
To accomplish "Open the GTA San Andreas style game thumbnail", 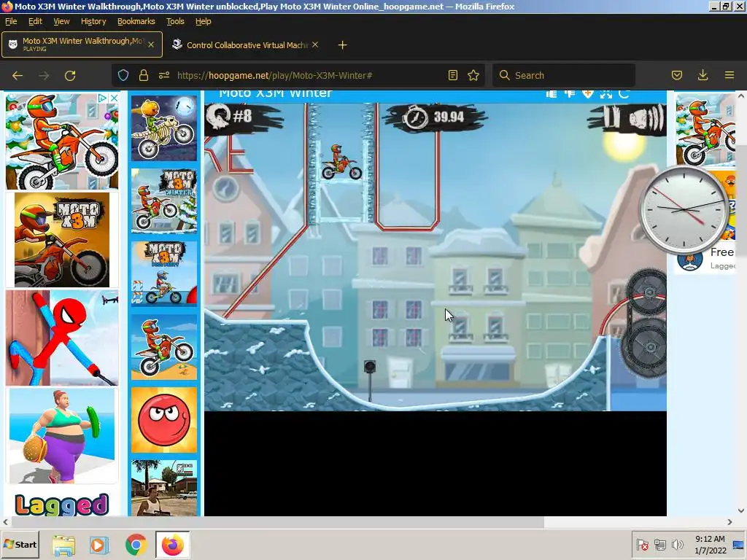I will click(164, 488).
